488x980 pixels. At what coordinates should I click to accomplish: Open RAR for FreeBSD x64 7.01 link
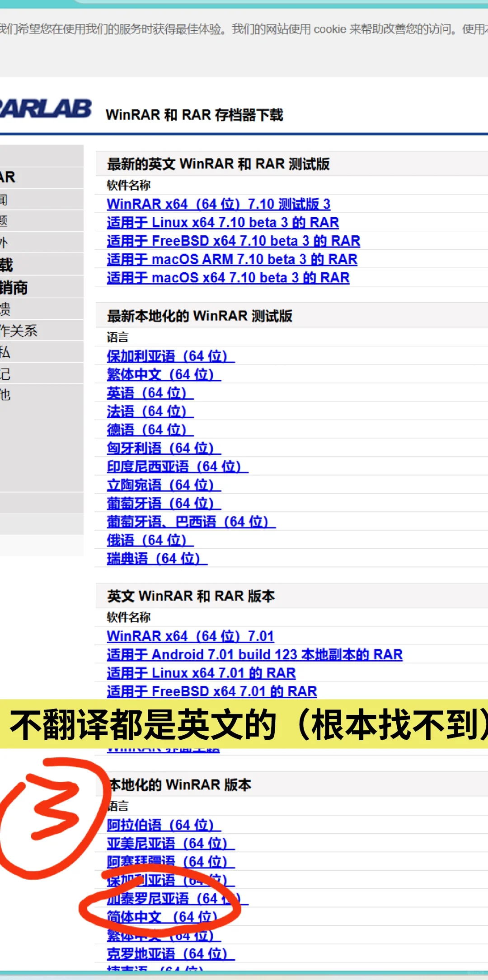tap(212, 691)
